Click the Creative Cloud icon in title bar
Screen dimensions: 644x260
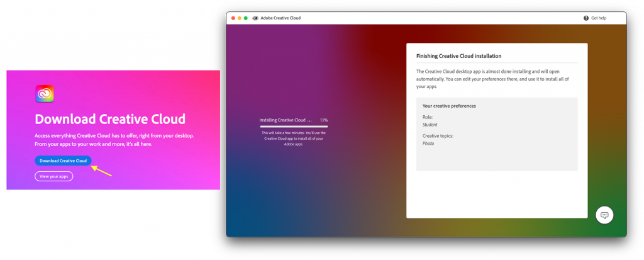pyautogui.click(x=255, y=18)
